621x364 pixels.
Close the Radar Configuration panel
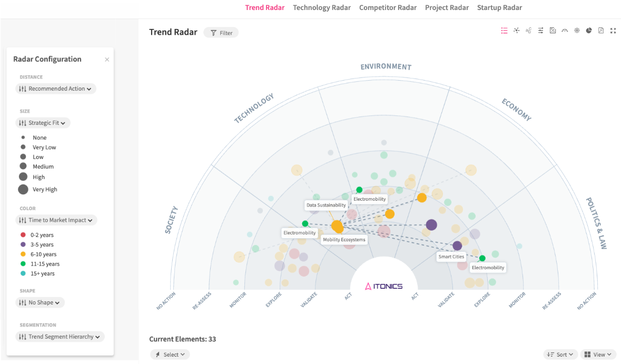click(x=107, y=60)
